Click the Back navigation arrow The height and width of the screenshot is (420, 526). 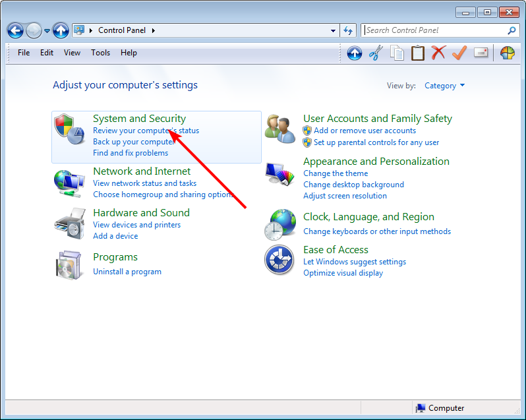pyautogui.click(x=15, y=31)
